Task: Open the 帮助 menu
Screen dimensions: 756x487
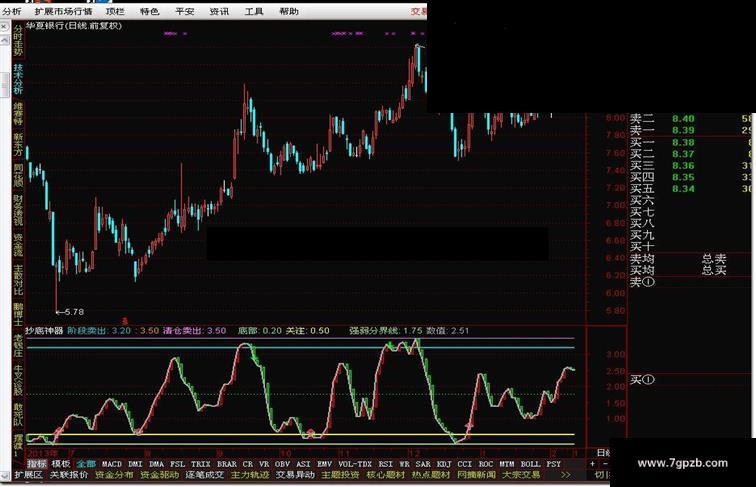Action: pos(289,11)
